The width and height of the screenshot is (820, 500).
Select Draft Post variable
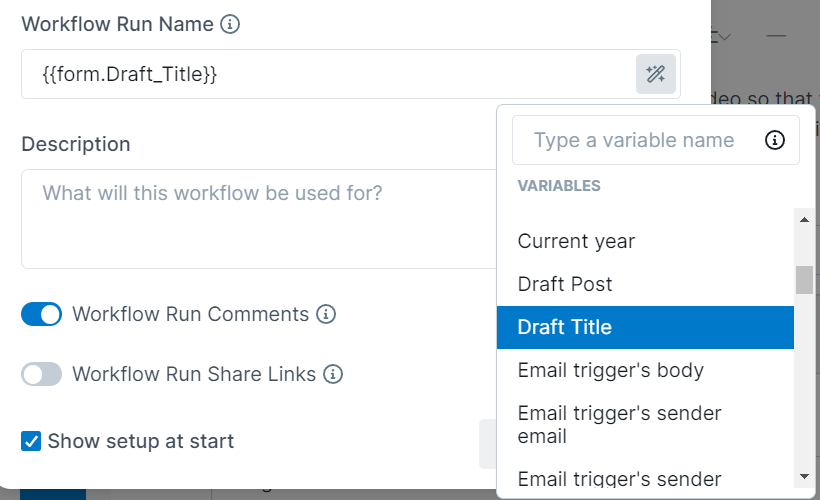565,284
